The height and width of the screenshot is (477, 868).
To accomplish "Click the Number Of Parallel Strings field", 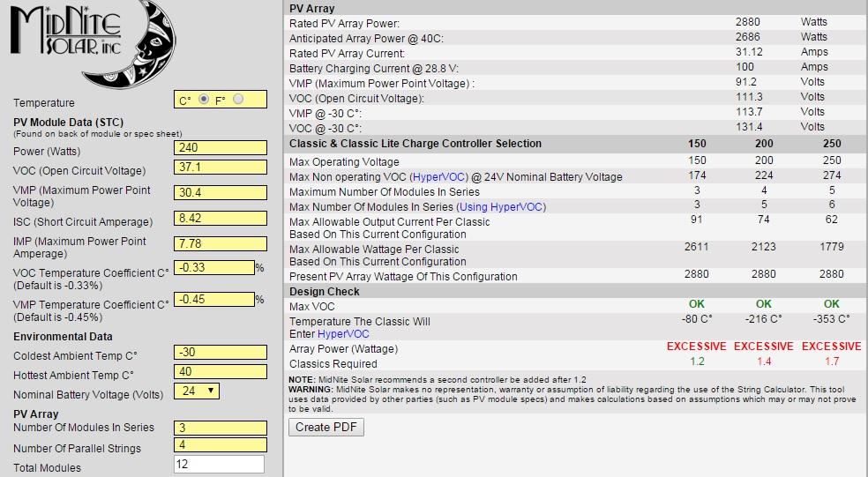I will (x=221, y=445).
